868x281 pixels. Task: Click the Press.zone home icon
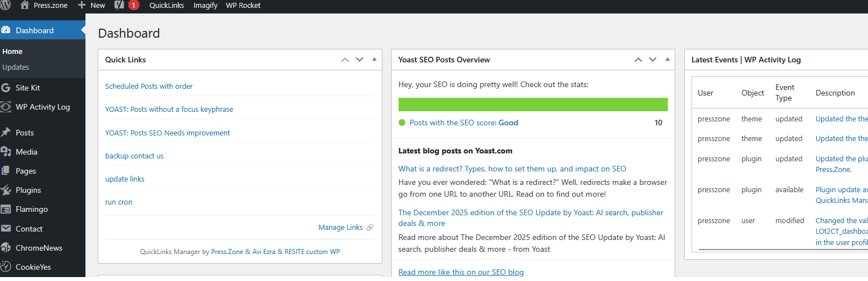coord(24,5)
